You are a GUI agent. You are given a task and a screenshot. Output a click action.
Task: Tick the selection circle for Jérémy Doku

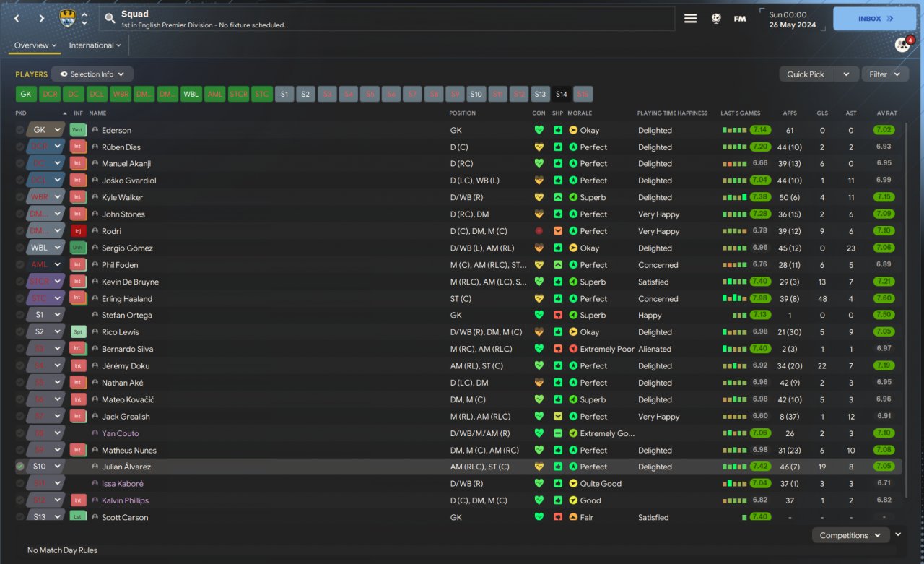tap(19, 365)
